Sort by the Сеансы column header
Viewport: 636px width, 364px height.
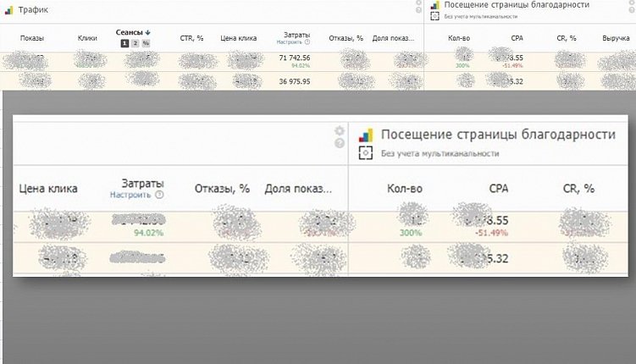129,32
